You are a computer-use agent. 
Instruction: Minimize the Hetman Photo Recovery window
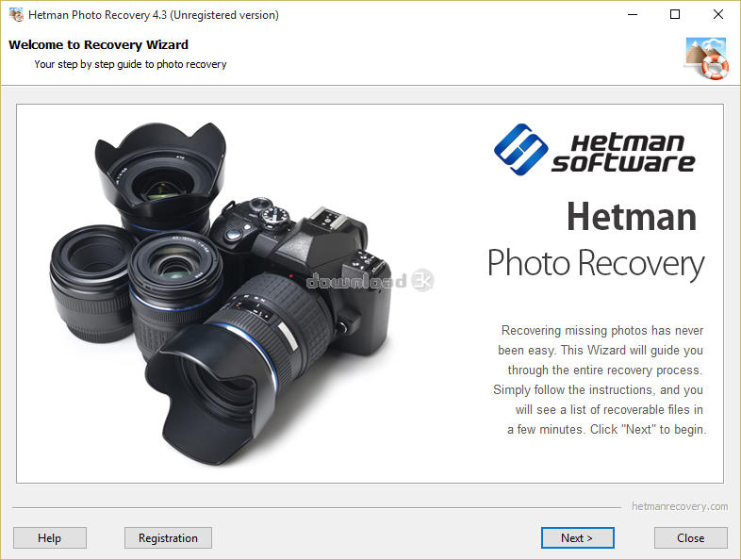point(632,15)
